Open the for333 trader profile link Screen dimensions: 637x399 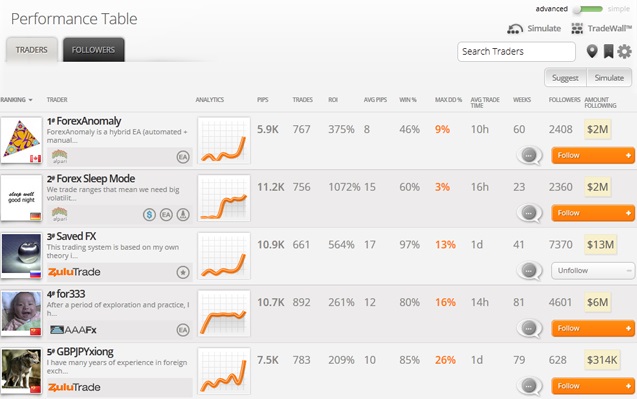coord(71,294)
